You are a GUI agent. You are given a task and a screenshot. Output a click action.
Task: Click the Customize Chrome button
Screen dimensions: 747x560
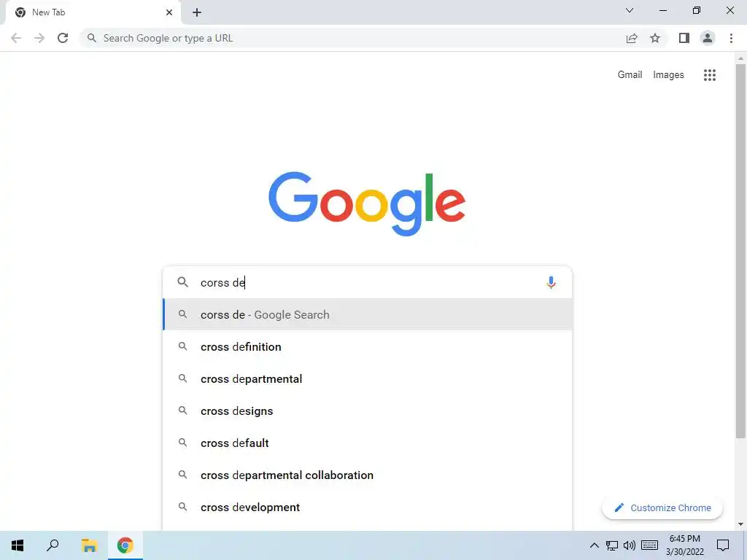pyautogui.click(x=662, y=508)
